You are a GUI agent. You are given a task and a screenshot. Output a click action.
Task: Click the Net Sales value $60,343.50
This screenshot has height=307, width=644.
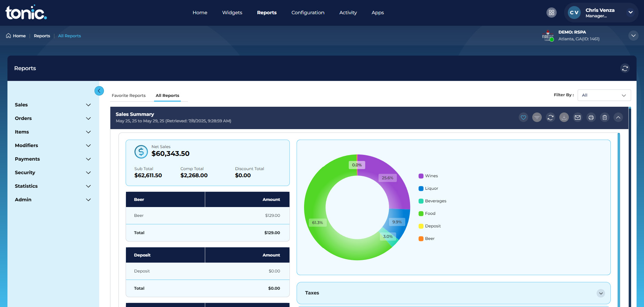click(x=170, y=154)
